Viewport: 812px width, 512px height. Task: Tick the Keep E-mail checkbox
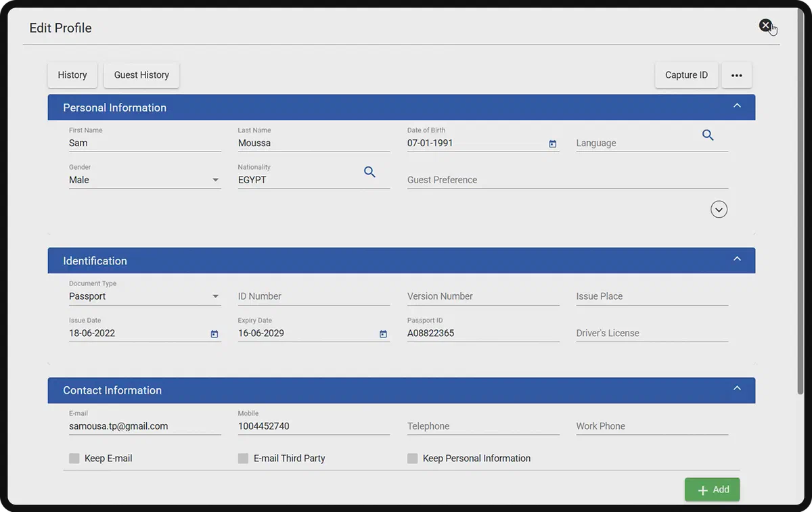point(74,459)
